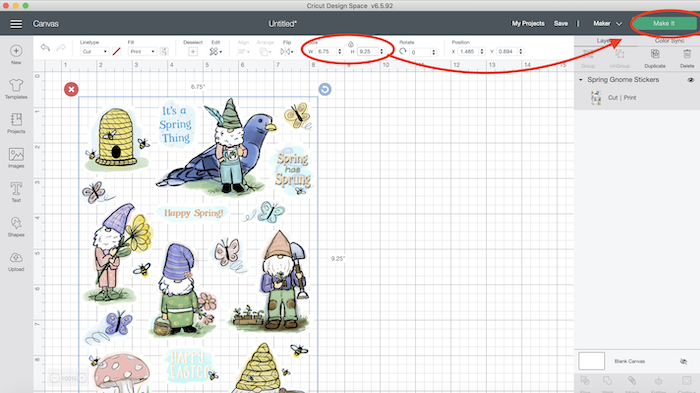700x393 pixels.
Task: Duplicate the selected layer
Action: pos(655,58)
